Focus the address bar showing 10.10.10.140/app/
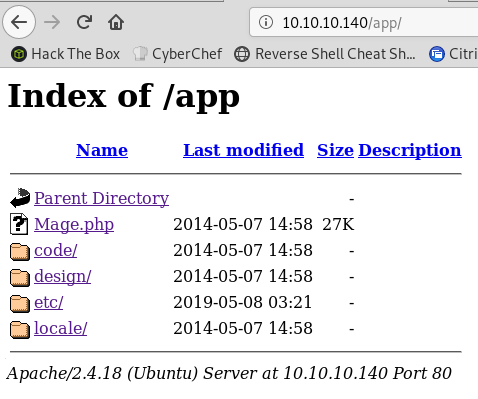The width and height of the screenshot is (478, 399). [364, 23]
